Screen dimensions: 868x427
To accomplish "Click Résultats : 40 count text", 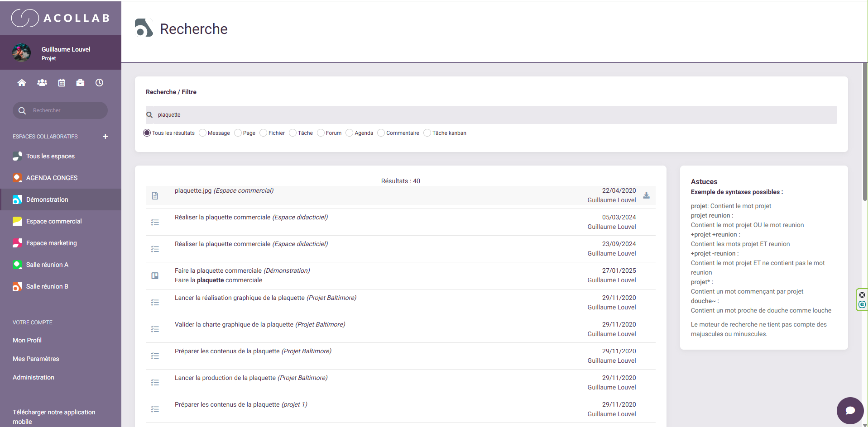I will coord(401,181).
